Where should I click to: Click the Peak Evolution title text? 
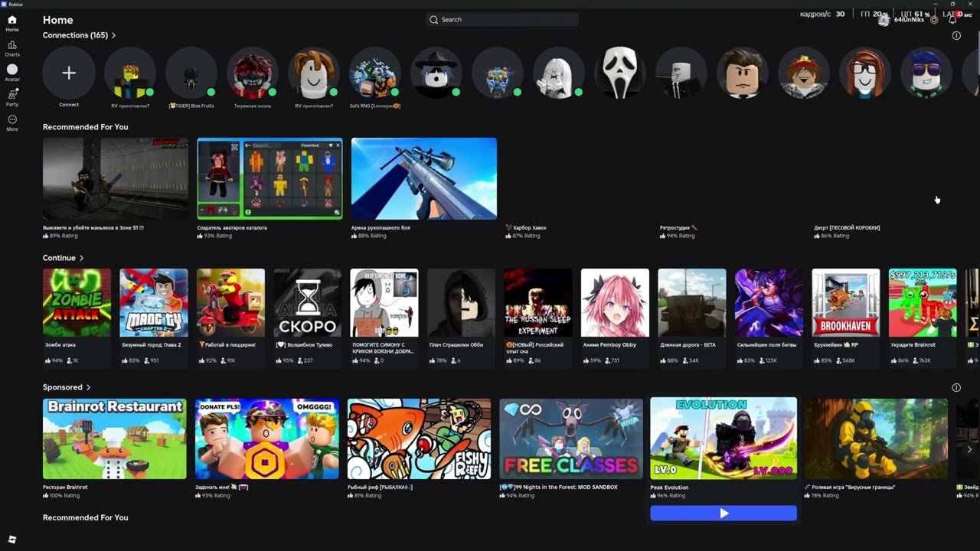tap(669, 487)
